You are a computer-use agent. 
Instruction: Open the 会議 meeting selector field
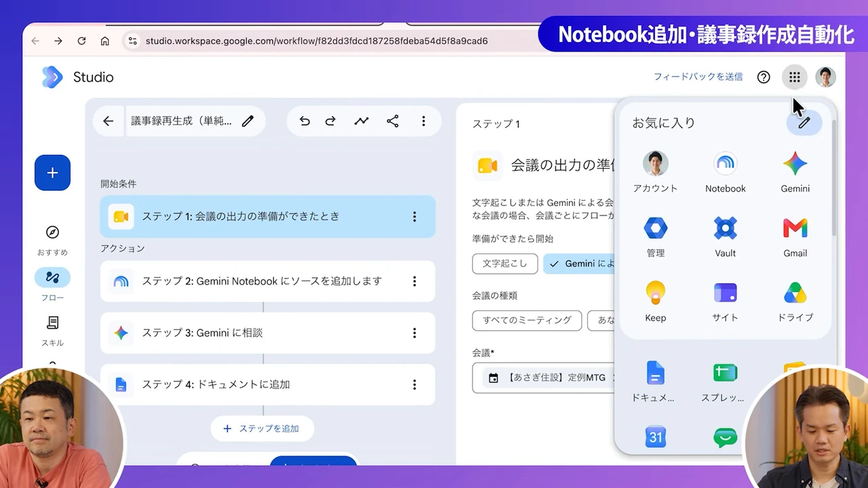click(543, 378)
